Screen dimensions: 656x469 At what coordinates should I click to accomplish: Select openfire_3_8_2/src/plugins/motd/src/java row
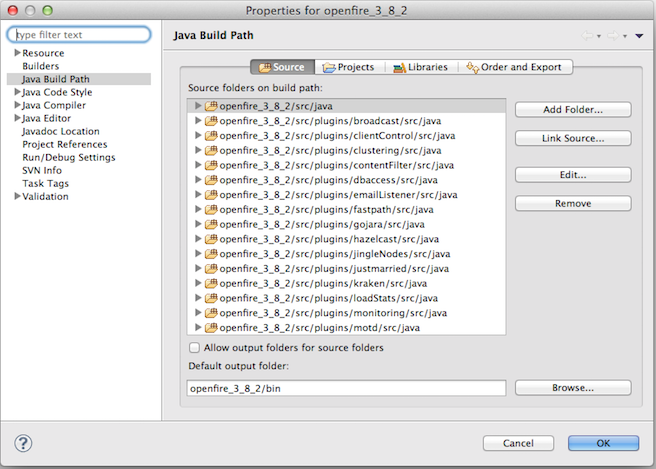(346, 327)
